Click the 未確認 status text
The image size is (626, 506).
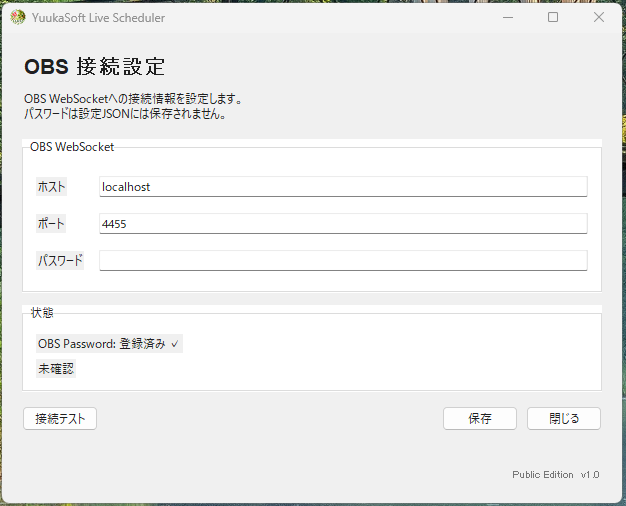(x=56, y=368)
